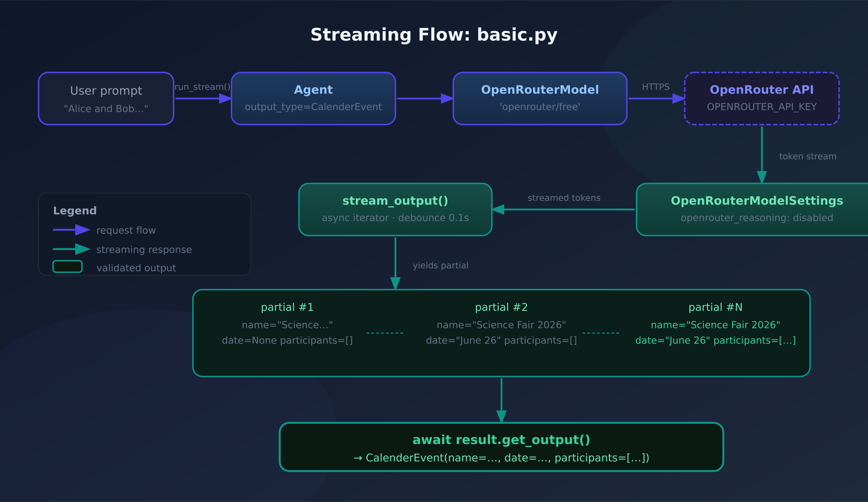This screenshot has width=868, height=502.
Task: Click the 'openrouter/free' model string
Action: tap(540, 107)
